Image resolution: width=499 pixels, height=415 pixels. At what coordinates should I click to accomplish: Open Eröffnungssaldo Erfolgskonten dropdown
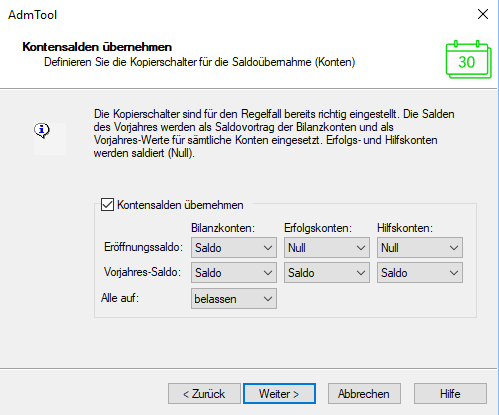[x=327, y=248]
